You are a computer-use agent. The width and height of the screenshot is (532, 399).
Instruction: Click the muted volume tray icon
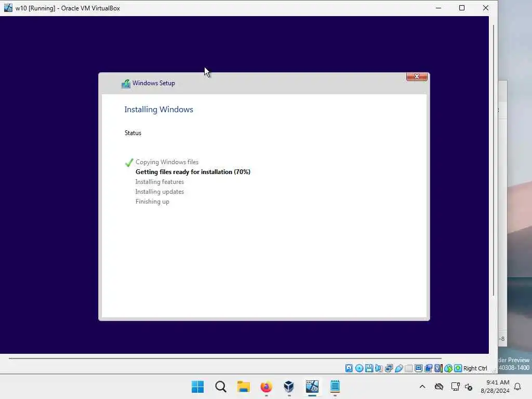tap(469, 387)
